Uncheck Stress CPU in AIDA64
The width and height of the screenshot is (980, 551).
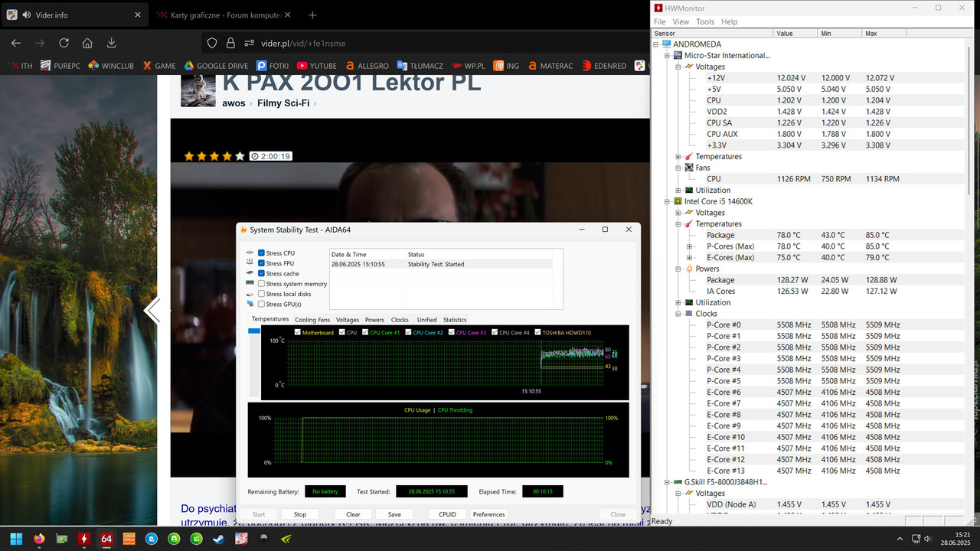pos(262,253)
